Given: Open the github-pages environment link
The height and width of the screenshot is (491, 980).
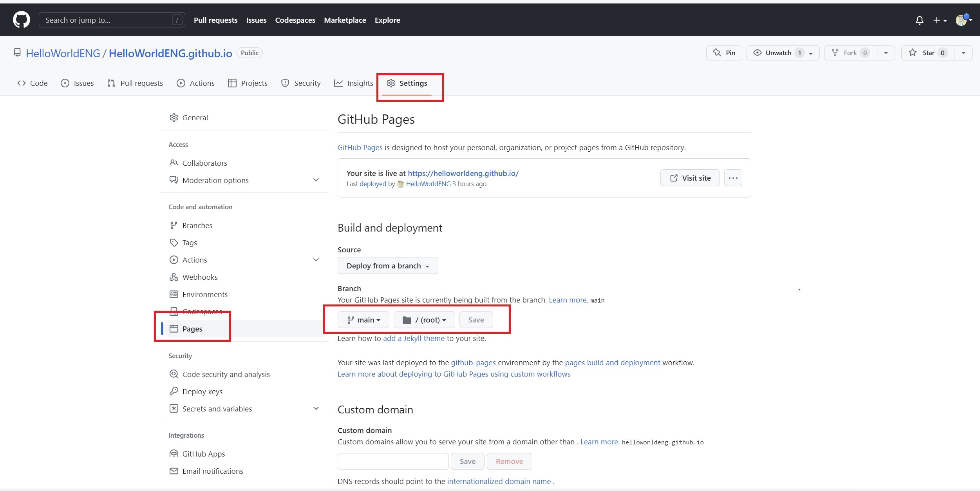Looking at the screenshot, I should (x=473, y=362).
